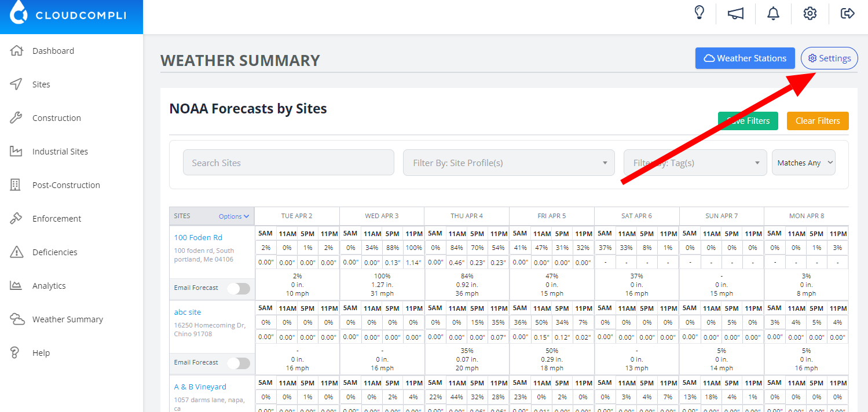Viewport: 868px width, 412px height.
Task: Open the Matches Any dropdown
Action: 804,163
